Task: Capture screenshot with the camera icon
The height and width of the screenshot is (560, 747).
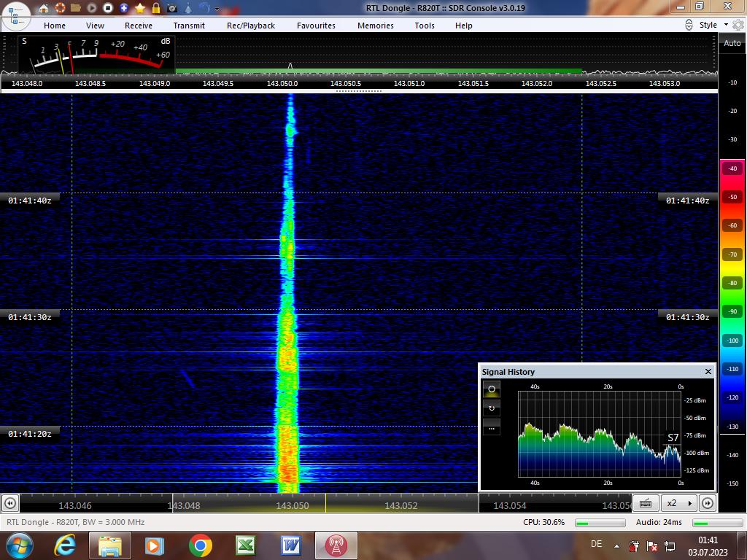Action: tap(172, 8)
